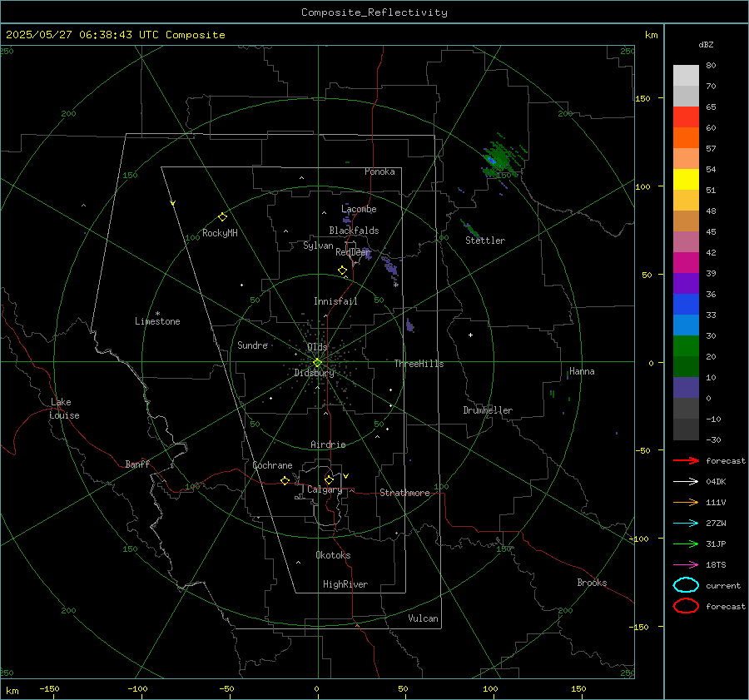Click the Airdrie label
This screenshot has width=749, height=700.
coord(328,444)
